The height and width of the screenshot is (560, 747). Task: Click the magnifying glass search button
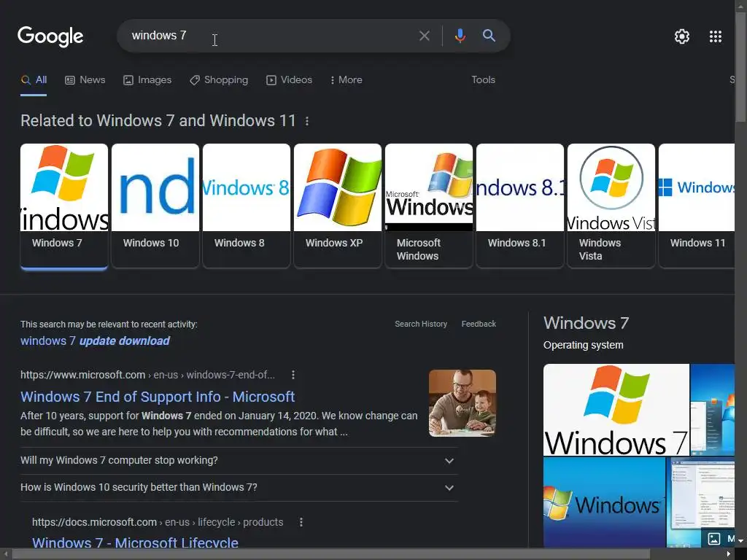(x=489, y=35)
